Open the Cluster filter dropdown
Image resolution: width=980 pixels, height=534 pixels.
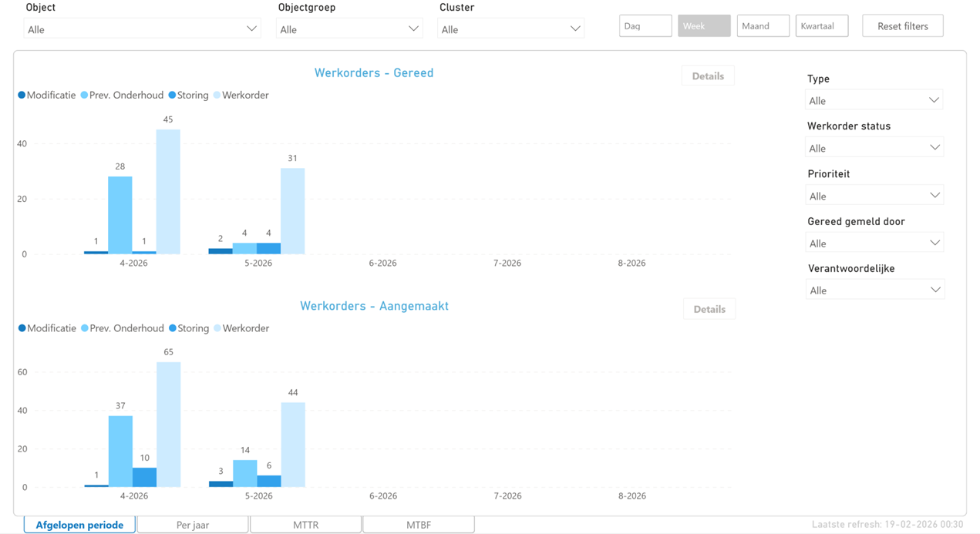510,29
